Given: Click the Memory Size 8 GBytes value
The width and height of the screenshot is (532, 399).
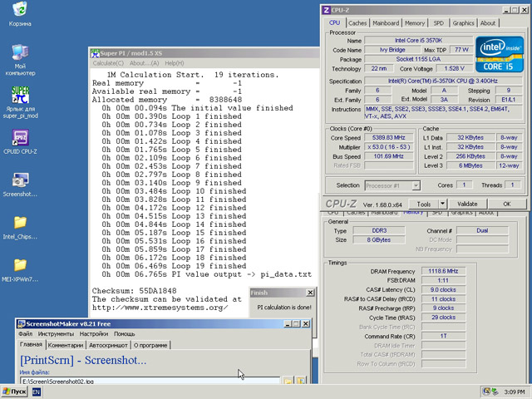Looking at the screenshot, I should (x=379, y=240).
